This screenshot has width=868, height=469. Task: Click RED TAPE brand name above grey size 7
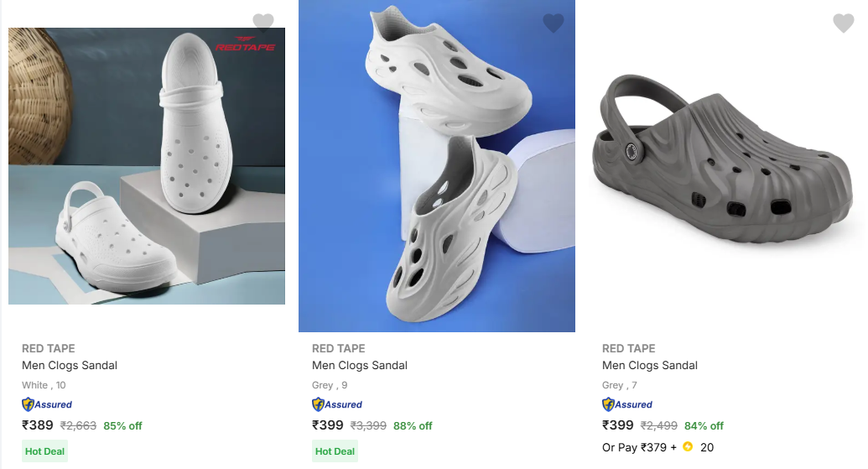click(629, 348)
